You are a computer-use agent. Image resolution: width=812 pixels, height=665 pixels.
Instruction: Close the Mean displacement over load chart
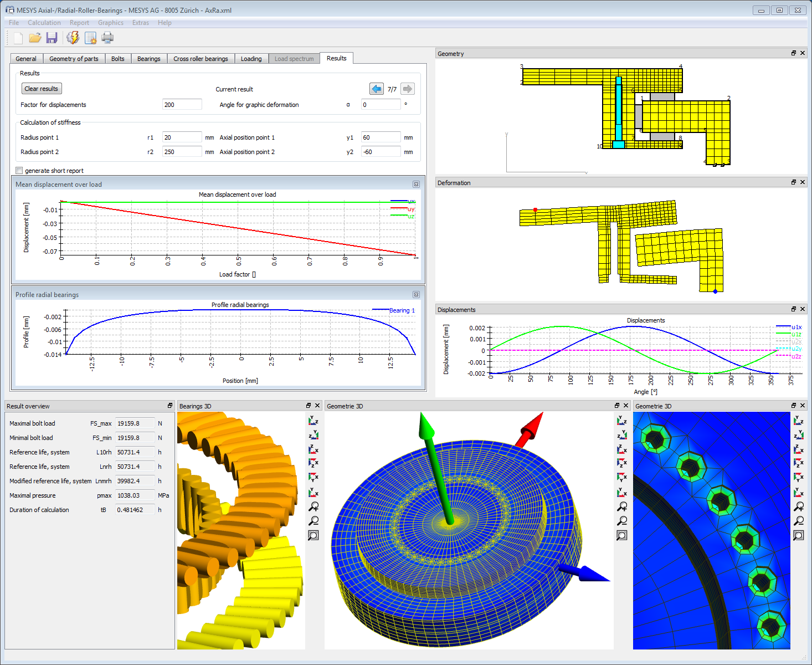coord(416,184)
